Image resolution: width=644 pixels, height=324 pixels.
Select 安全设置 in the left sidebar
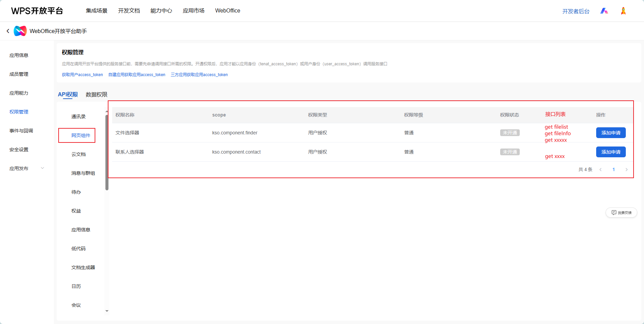click(x=19, y=149)
